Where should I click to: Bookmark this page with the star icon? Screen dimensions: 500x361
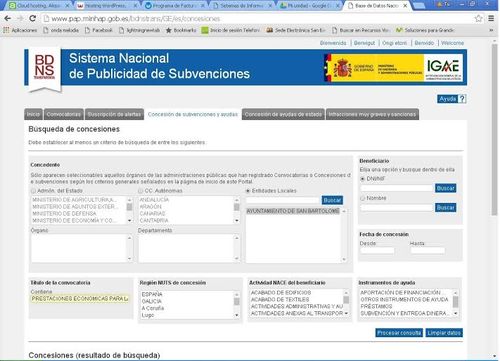click(478, 18)
